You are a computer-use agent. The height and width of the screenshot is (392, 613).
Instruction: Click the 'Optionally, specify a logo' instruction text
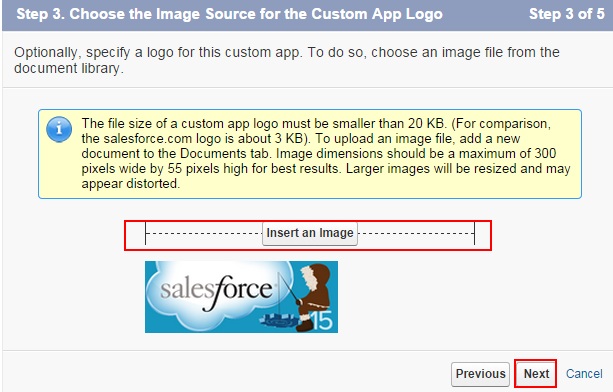click(x=287, y=60)
